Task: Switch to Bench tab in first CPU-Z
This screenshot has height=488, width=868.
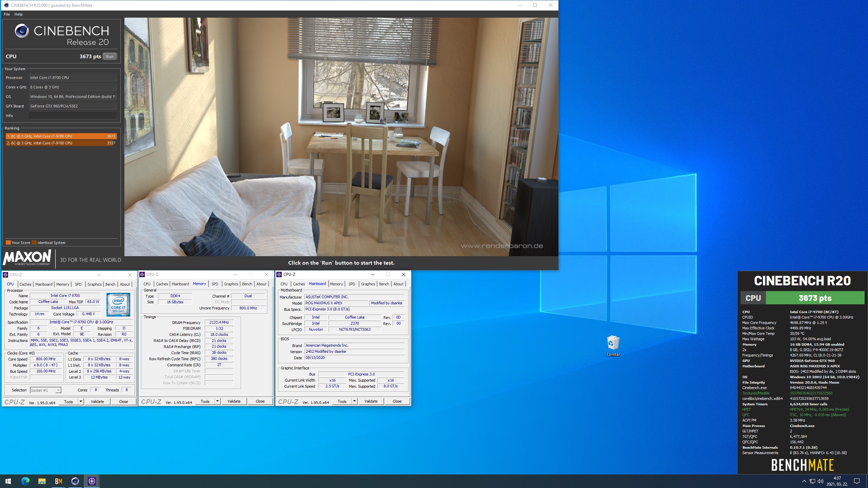Action: [x=110, y=284]
